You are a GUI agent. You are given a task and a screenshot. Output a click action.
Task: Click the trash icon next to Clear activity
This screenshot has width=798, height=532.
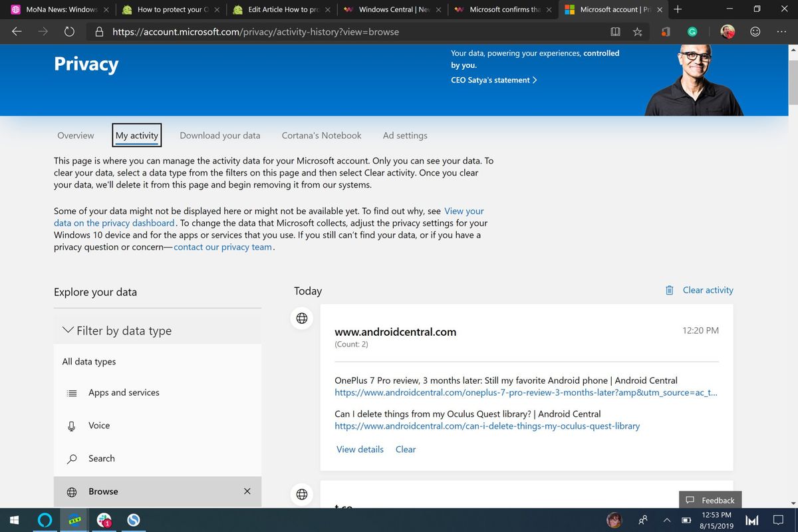point(669,290)
